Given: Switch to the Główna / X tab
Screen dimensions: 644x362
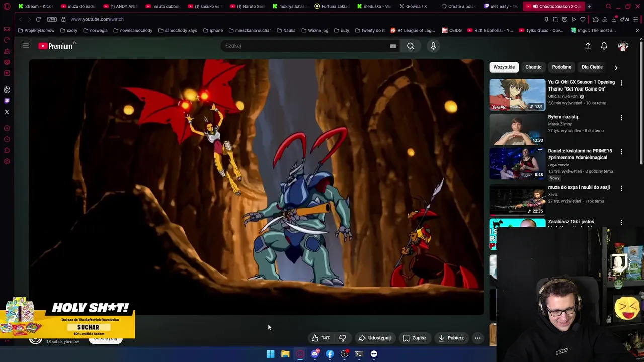Looking at the screenshot, I should (416, 6).
